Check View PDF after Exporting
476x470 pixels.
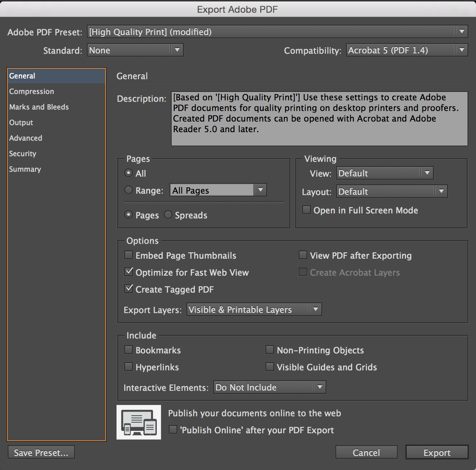coord(303,255)
